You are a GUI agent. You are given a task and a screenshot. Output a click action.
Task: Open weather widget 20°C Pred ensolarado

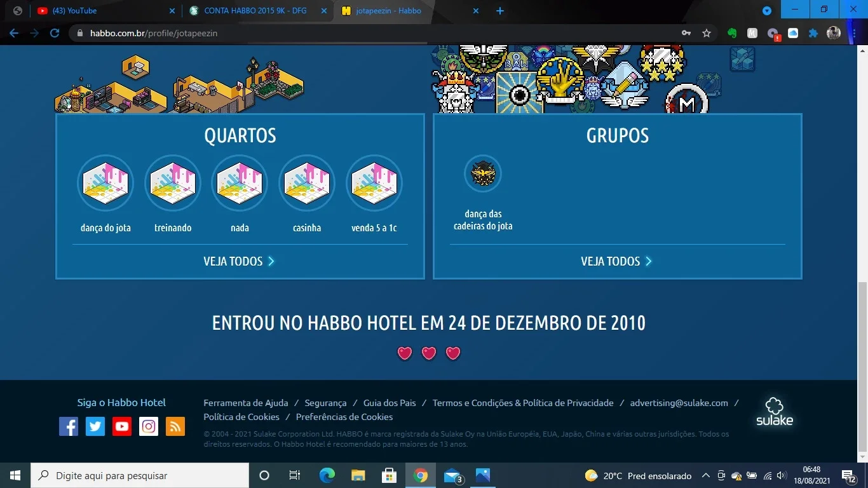tap(637, 475)
